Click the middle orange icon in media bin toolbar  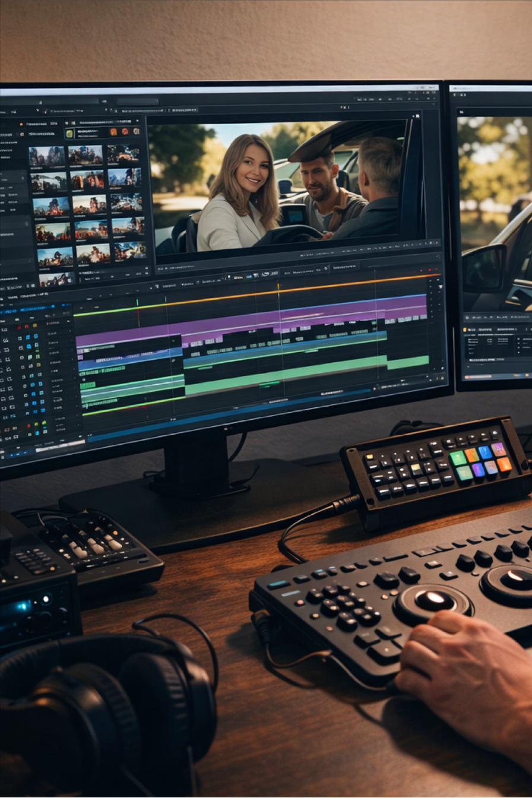pyautogui.click(x=125, y=132)
